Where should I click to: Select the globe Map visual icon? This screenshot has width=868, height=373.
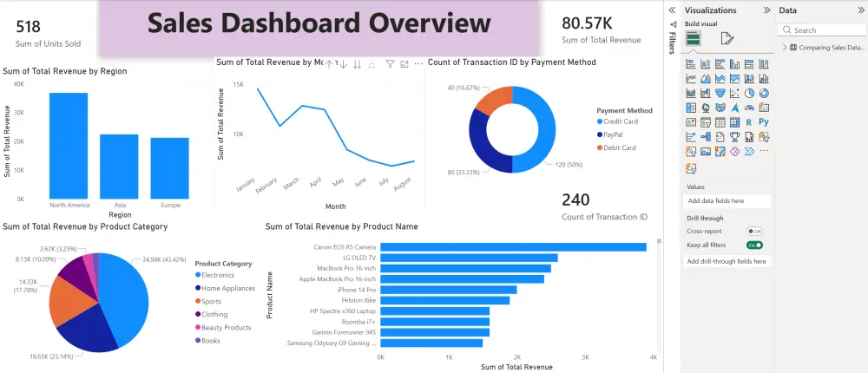coord(705,108)
